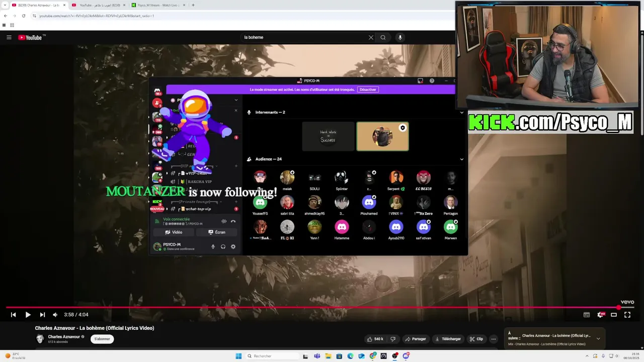
Task: Jump to the previous video
Action: (x=13, y=315)
